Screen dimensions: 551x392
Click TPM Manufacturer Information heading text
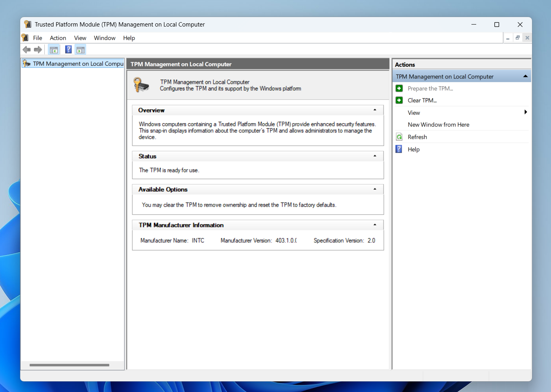(181, 225)
